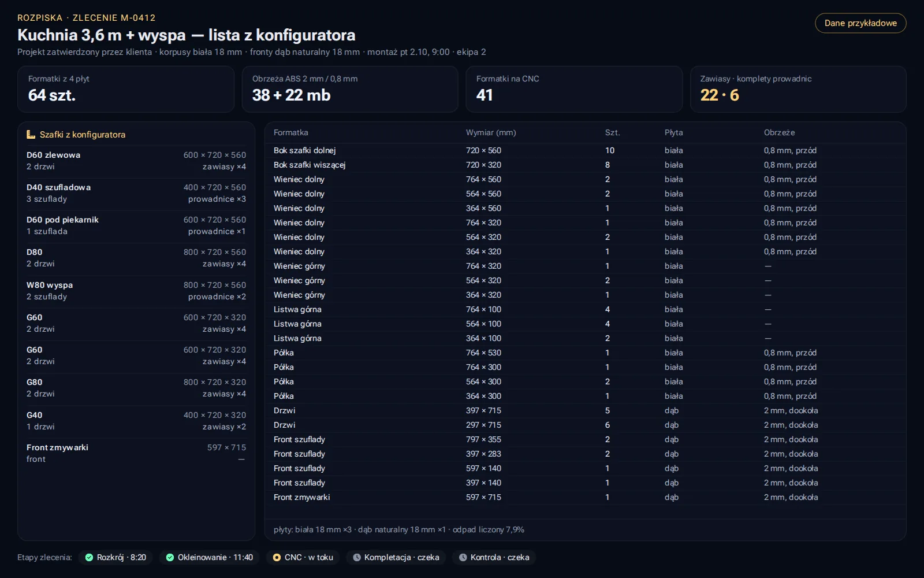This screenshot has width=924, height=578.
Task: Select the D60 zlewowa cabinet
Action: click(x=136, y=161)
